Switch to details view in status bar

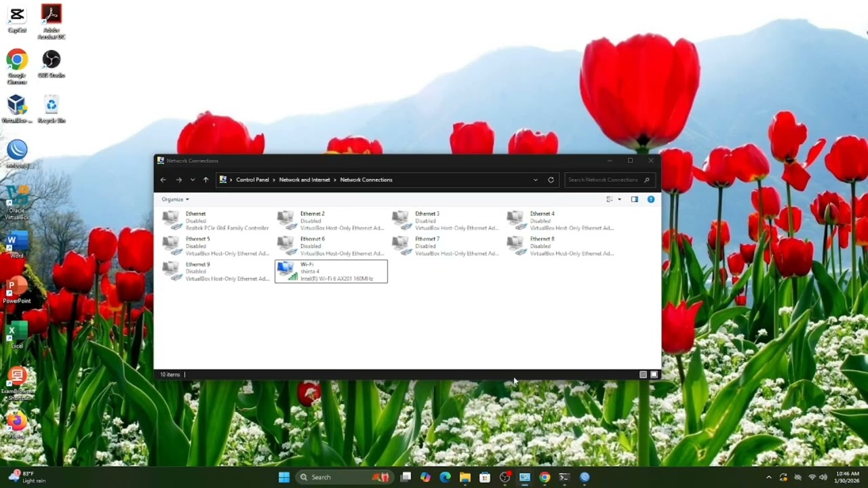pyautogui.click(x=643, y=374)
